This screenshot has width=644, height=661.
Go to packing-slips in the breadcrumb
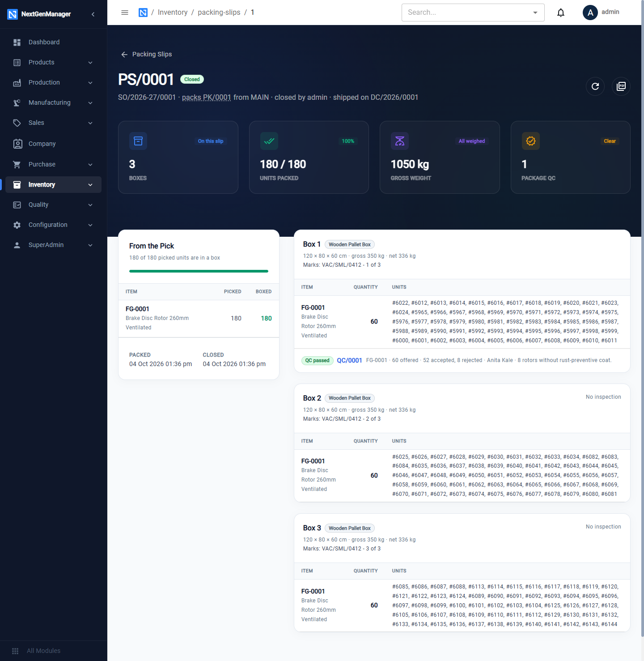pos(219,13)
